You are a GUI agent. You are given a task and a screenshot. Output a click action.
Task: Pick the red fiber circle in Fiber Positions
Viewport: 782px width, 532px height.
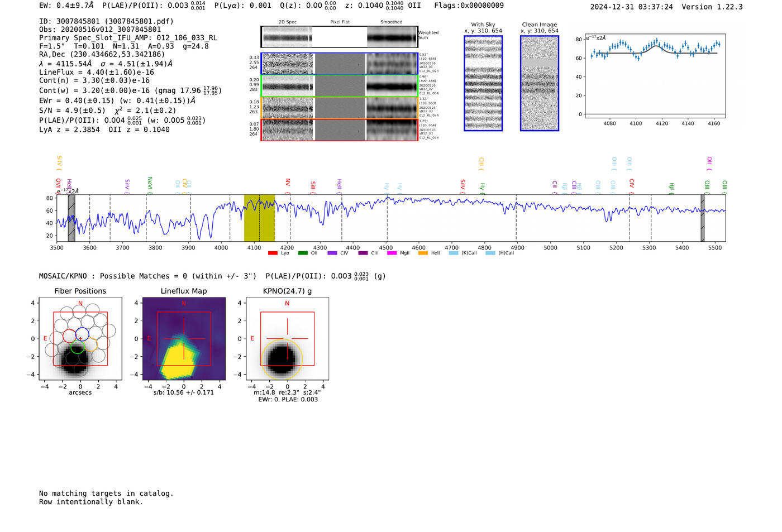(69, 336)
